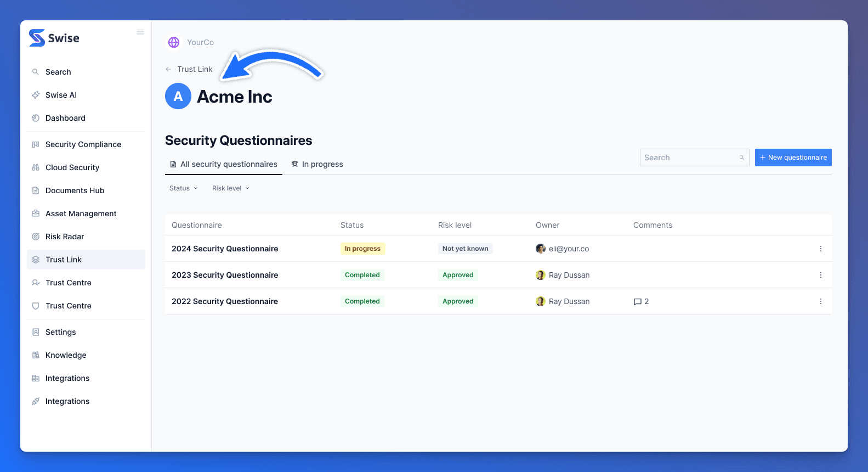The height and width of the screenshot is (472, 868).
Task: Open Trust Centre with the shield icon
Action: (x=86, y=306)
